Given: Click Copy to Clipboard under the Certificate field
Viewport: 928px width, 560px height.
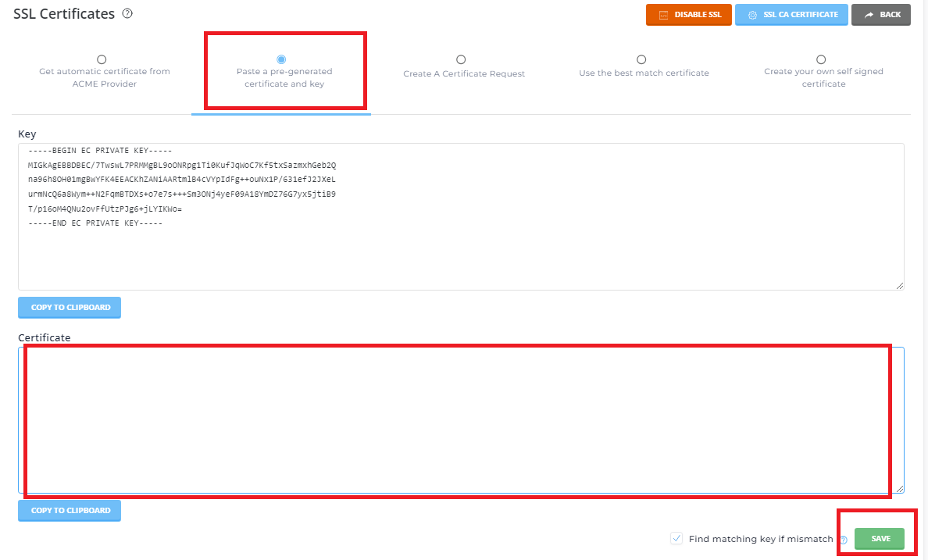Looking at the screenshot, I should click(70, 511).
